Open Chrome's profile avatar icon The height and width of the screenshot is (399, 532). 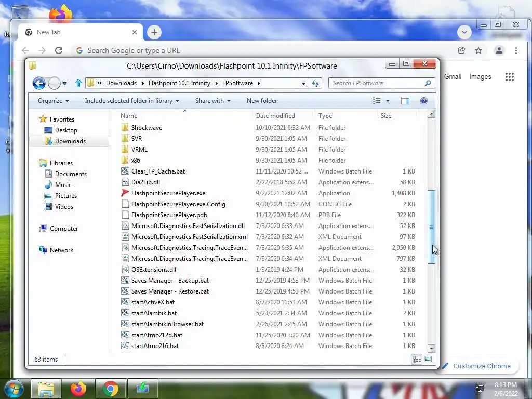tap(499, 50)
